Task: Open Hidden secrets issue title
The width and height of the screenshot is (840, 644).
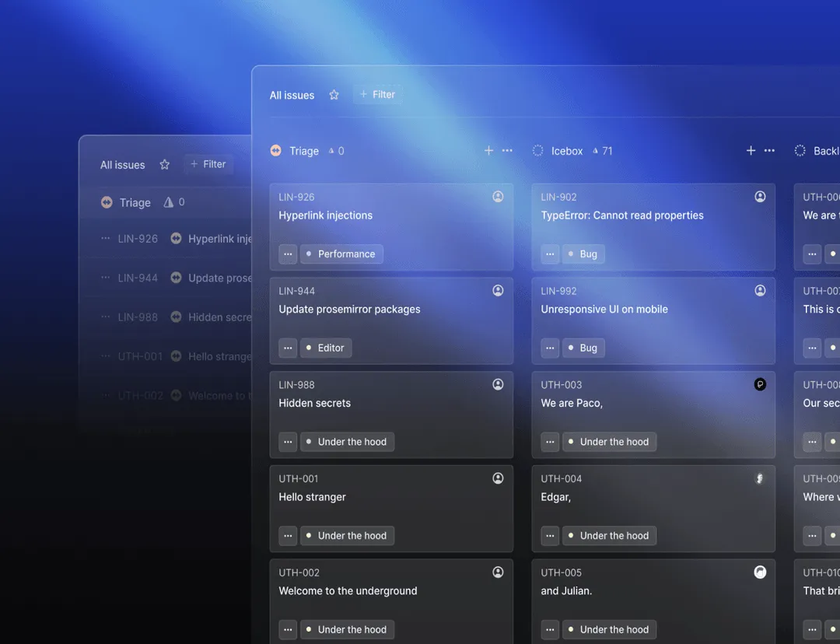Action: 314,403
